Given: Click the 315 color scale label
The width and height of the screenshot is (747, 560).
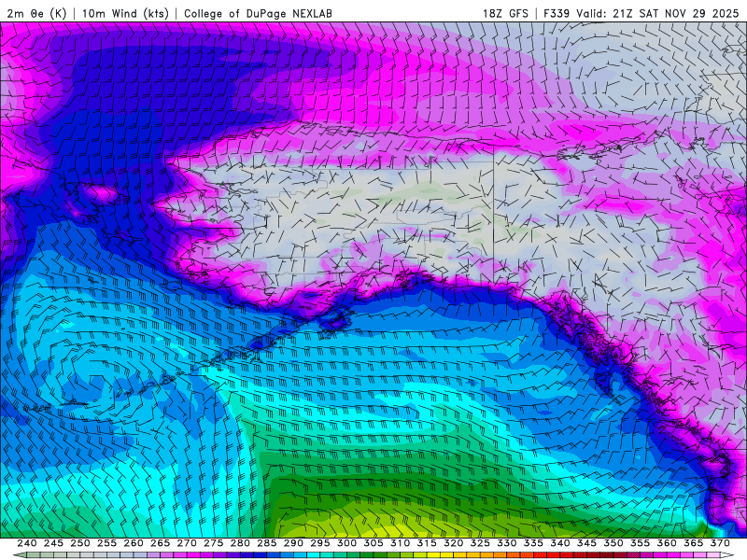Looking at the screenshot, I should 427,543.
